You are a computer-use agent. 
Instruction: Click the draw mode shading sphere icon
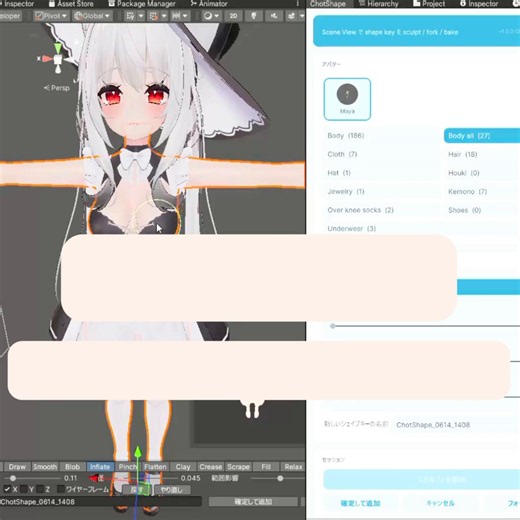point(208,16)
